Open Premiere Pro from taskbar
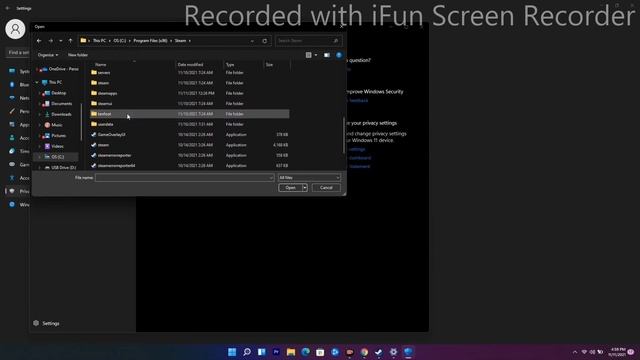Viewport: 640px width, 360px height. 276,352
